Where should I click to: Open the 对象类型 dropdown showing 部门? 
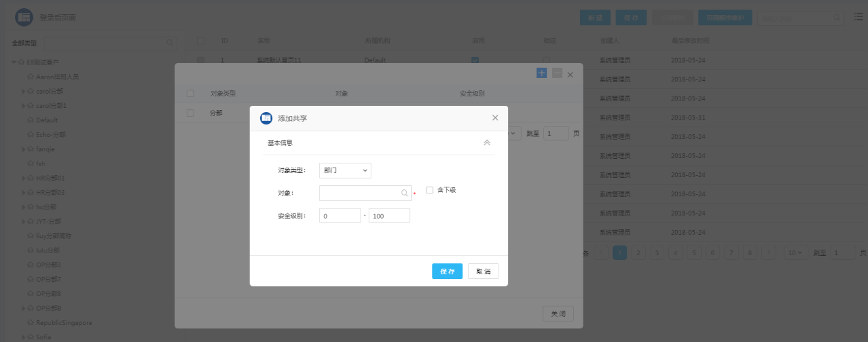[345, 170]
